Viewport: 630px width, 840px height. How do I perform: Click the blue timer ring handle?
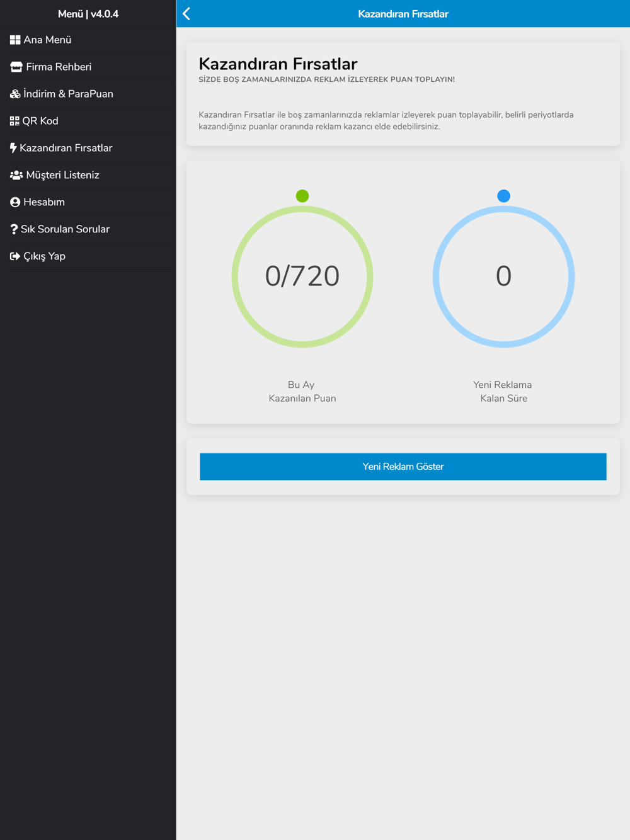pos(503,196)
